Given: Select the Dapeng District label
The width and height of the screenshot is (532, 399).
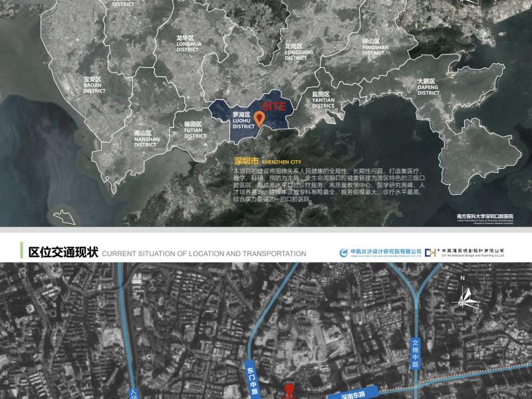Looking at the screenshot, I should pyautogui.click(x=428, y=86).
